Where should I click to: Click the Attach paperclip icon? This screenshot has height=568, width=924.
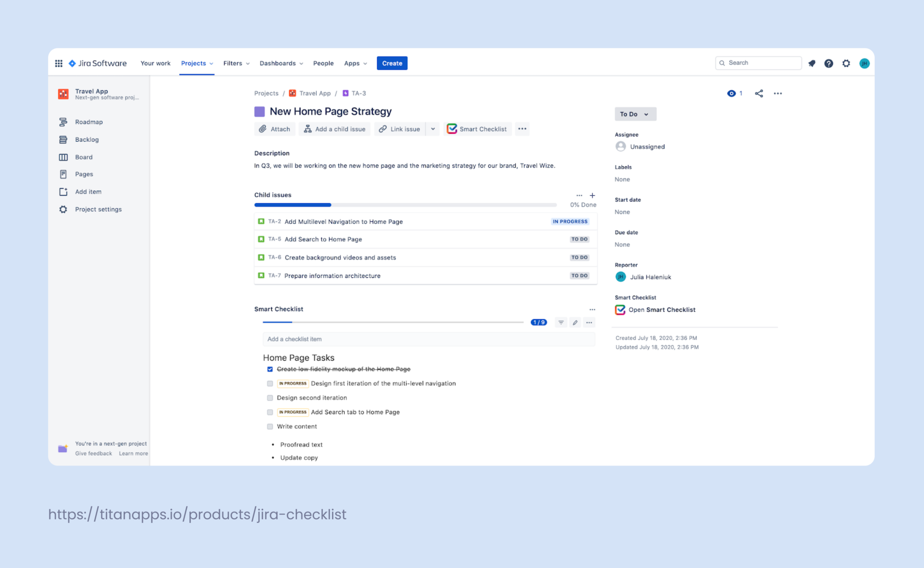tap(262, 129)
